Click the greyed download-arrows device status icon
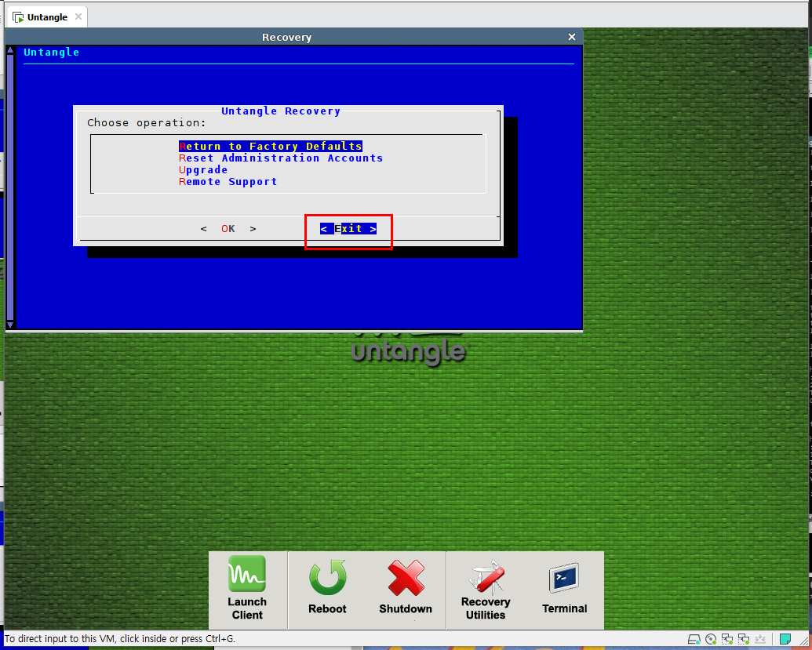This screenshot has height=650, width=812. tap(760, 639)
